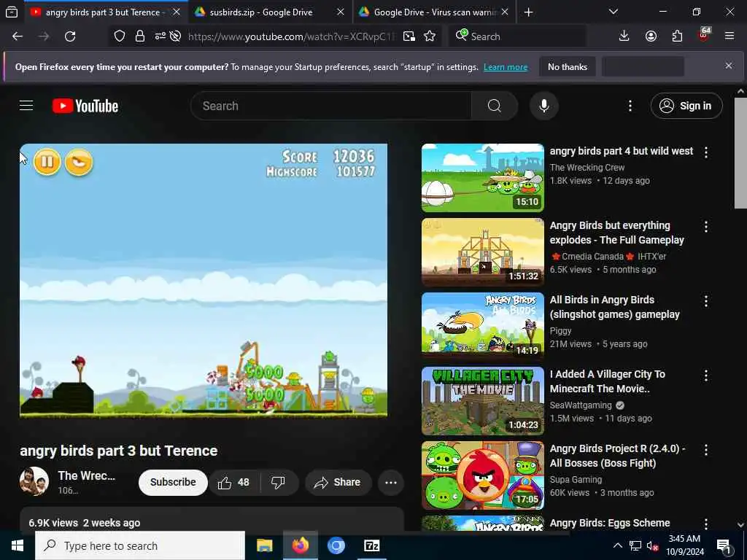Open Firefox application hamburger menu
747x560 pixels.
[729, 36]
